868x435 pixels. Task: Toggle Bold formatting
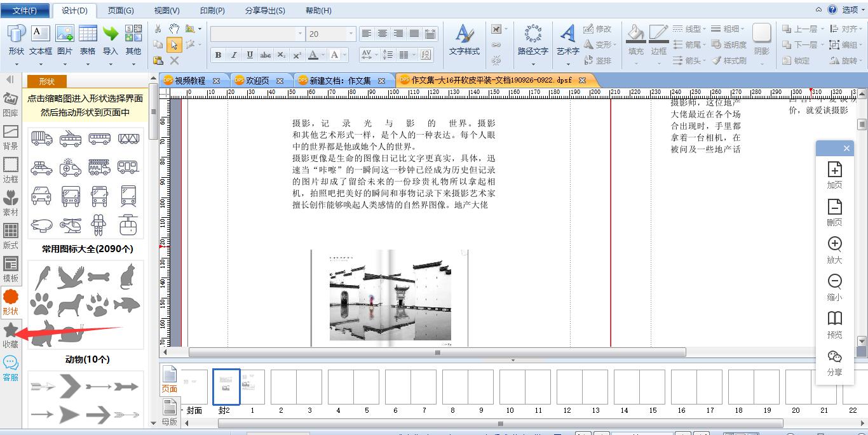218,55
